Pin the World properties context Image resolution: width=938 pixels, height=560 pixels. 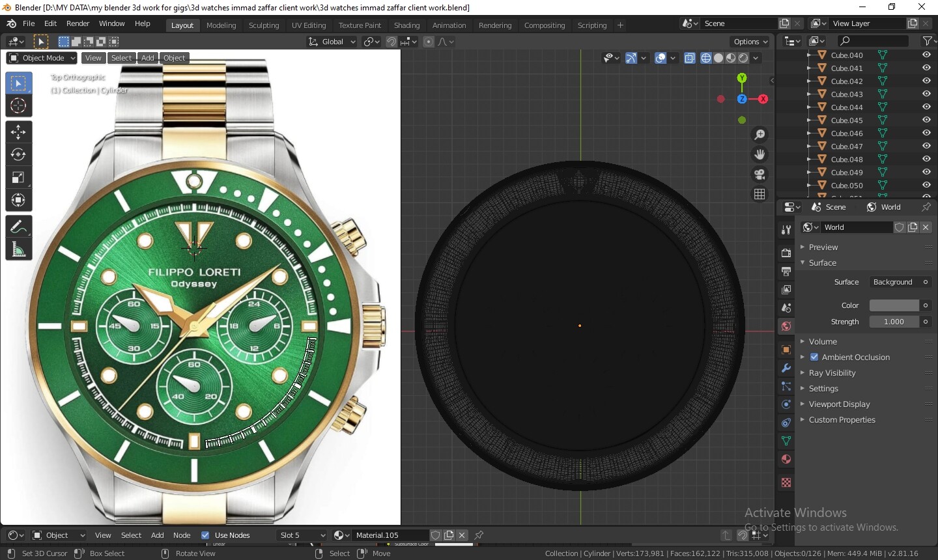[x=926, y=207]
